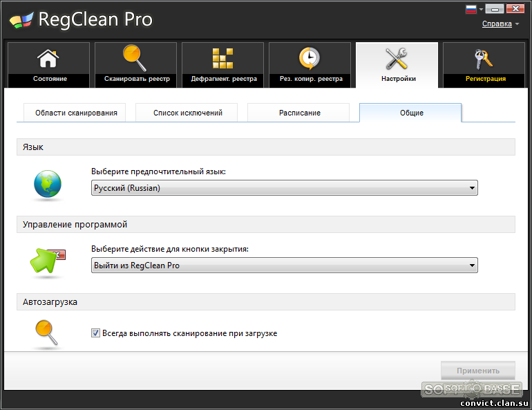Viewport: 532px width, 410px height.
Task: Open the close button action dropdown
Action: [285, 265]
